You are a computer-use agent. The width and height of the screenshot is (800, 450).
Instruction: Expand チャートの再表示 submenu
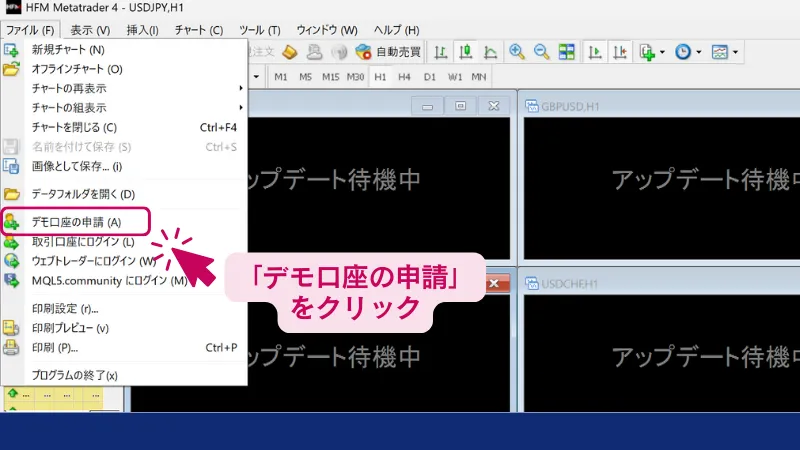pyautogui.click(x=123, y=88)
